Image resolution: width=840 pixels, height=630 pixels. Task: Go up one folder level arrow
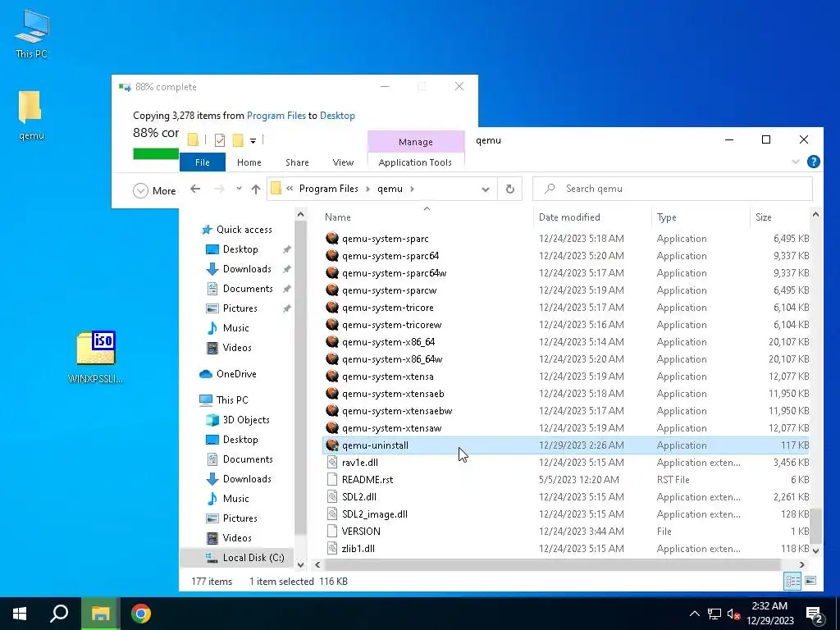point(256,189)
